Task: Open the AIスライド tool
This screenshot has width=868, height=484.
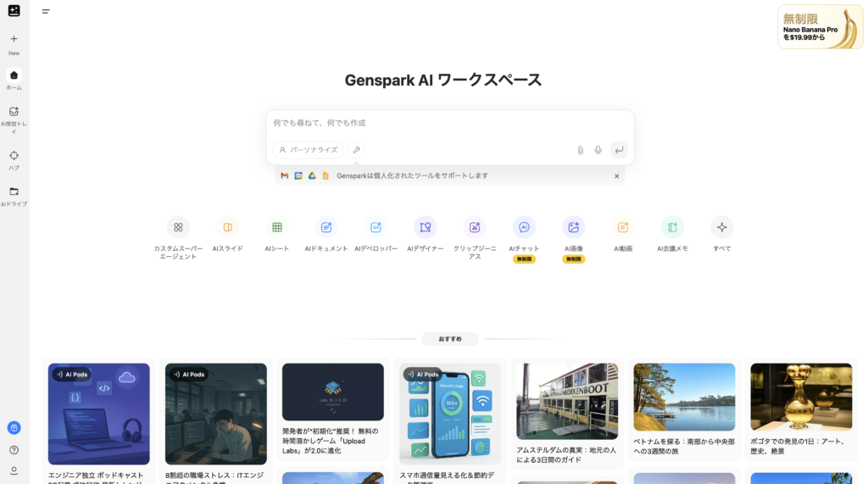Action: click(x=227, y=227)
